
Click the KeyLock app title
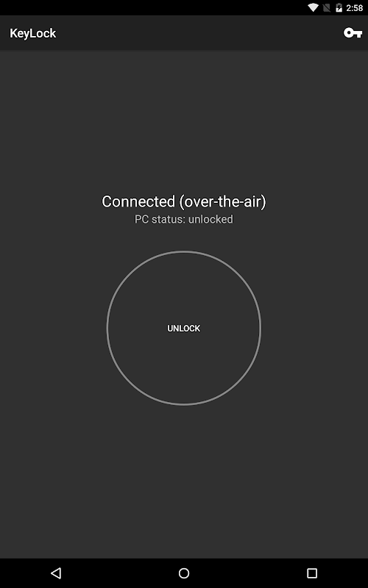33,33
